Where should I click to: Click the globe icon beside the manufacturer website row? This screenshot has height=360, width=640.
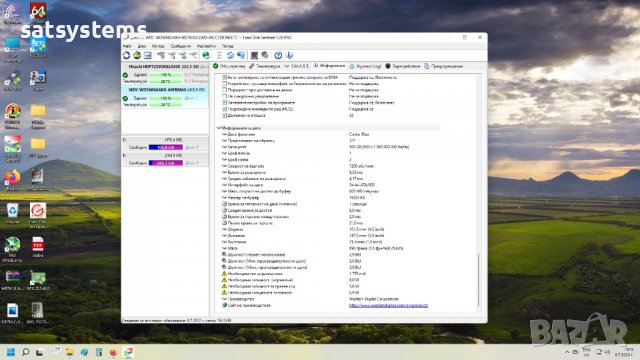(224, 305)
